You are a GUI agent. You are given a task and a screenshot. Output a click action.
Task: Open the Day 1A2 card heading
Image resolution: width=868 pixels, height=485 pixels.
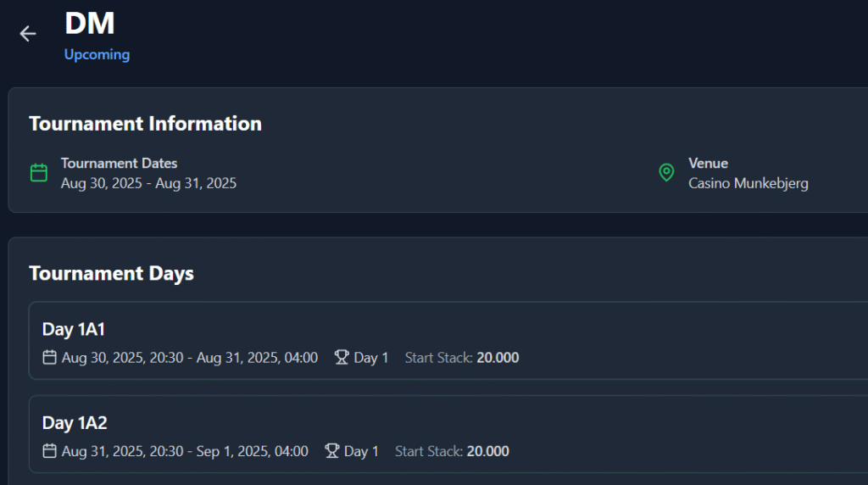[x=75, y=423]
